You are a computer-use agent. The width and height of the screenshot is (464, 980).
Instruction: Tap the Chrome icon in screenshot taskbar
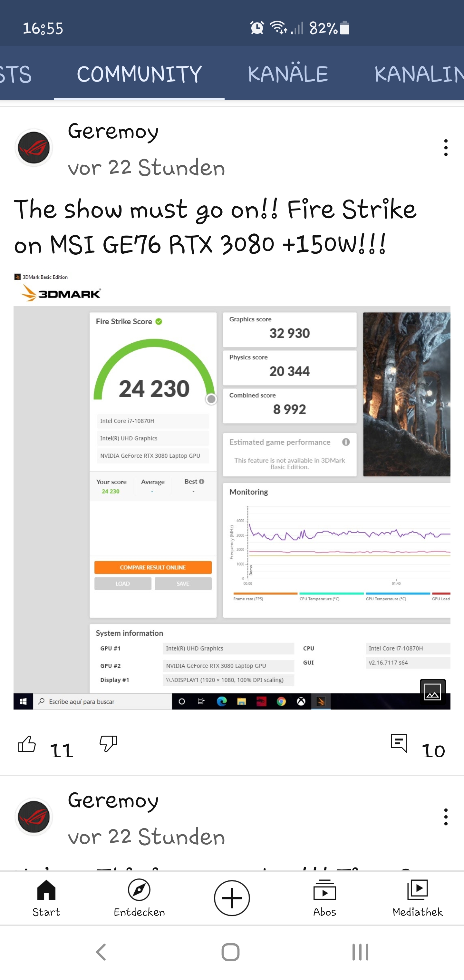[281, 701]
